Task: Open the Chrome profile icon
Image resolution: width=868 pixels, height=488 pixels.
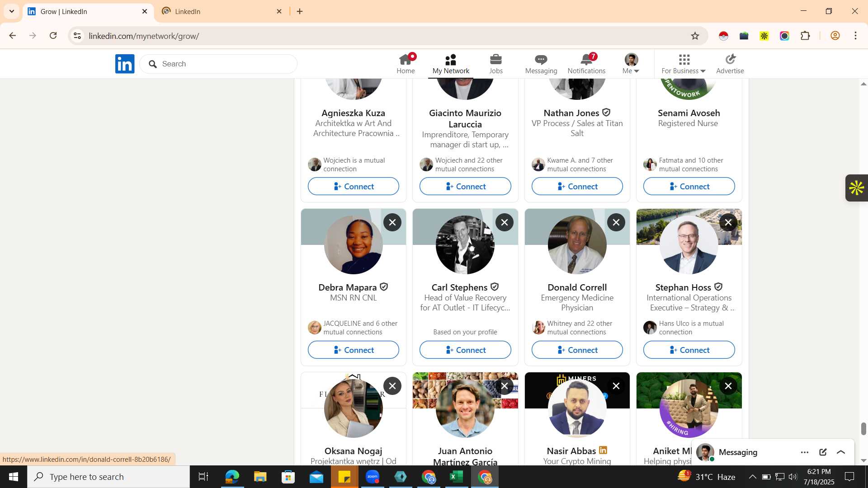Action: (835, 36)
